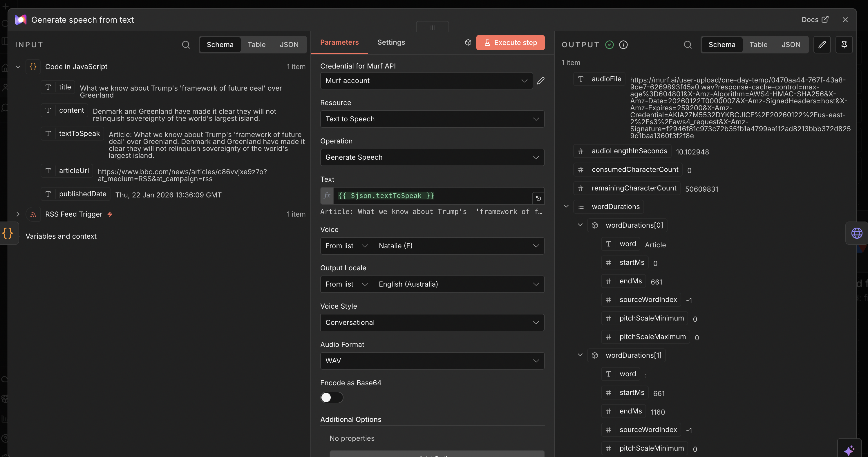The height and width of the screenshot is (457, 868).
Task: Pin the output data using the pin icon
Action: coord(844,44)
